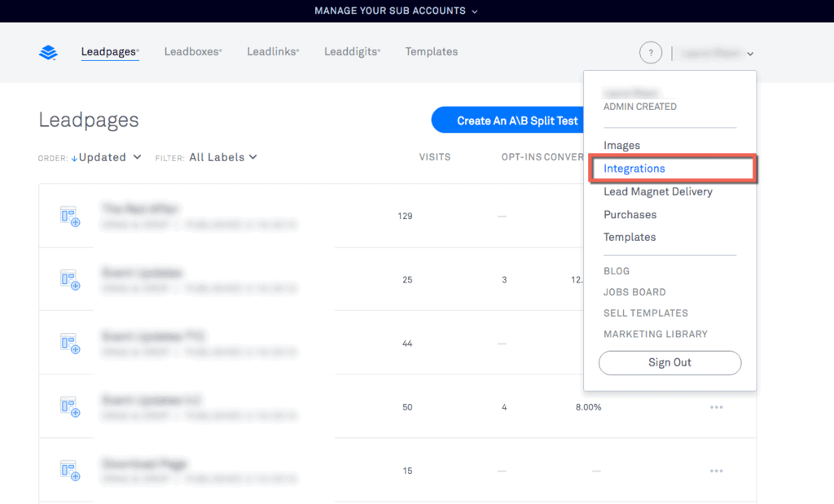Open Purchases from the account menu
The image size is (834, 504).
(630, 214)
